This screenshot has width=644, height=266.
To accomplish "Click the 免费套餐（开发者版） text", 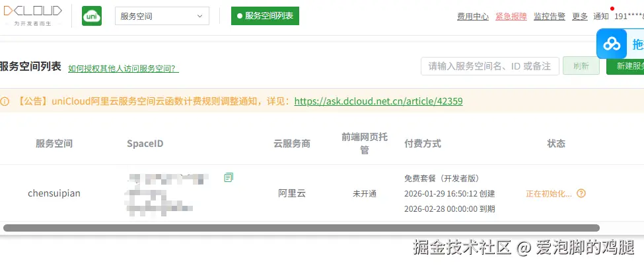I will (442, 179).
